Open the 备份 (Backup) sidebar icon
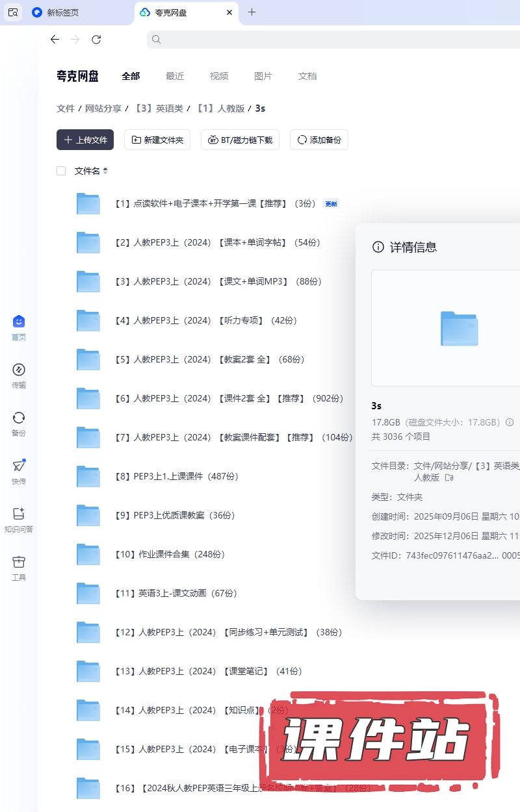This screenshot has height=812, width=520. click(19, 418)
